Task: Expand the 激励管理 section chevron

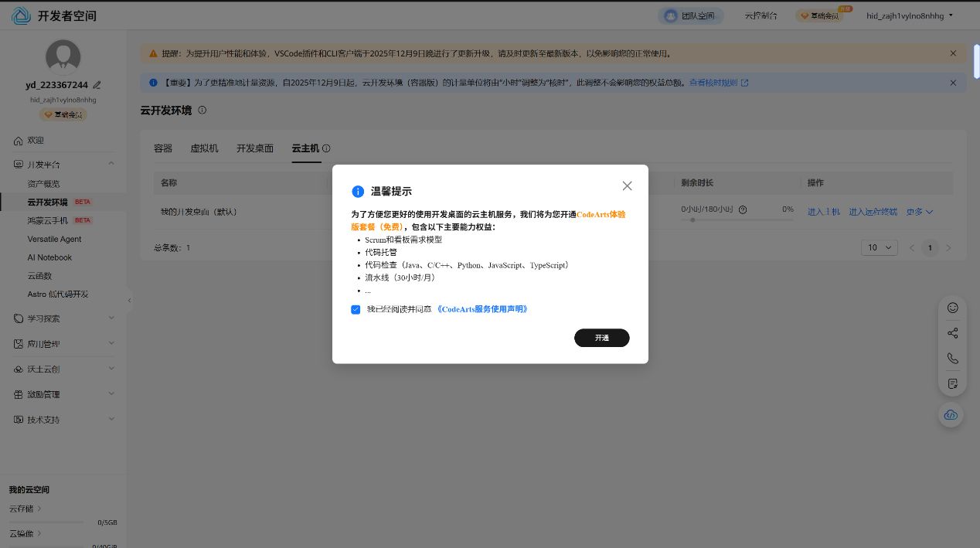Action: tap(111, 393)
